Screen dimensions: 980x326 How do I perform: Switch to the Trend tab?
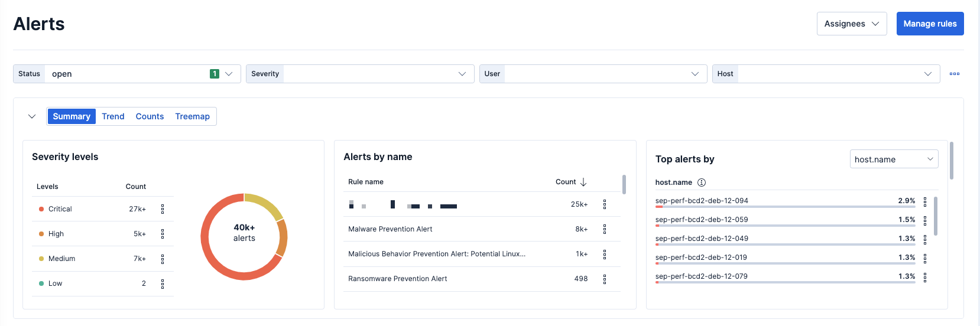point(113,116)
